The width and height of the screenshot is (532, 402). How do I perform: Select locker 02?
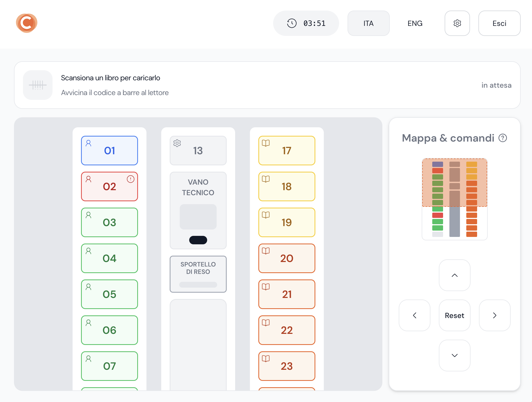[x=110, y=186]
